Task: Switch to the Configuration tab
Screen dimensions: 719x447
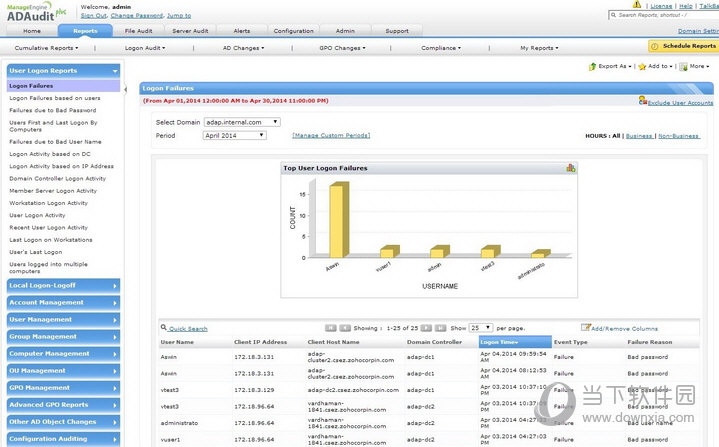Action: [x=293, y=31]
